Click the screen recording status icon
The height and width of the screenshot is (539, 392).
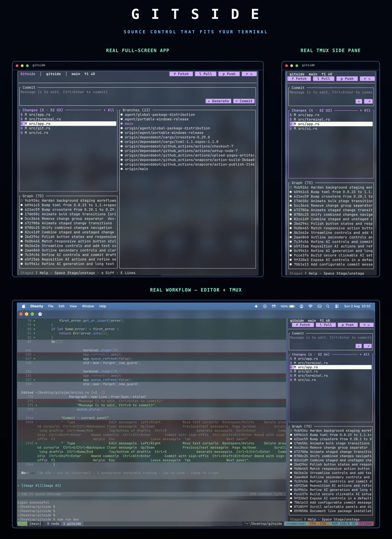click(x=265, y=306)
